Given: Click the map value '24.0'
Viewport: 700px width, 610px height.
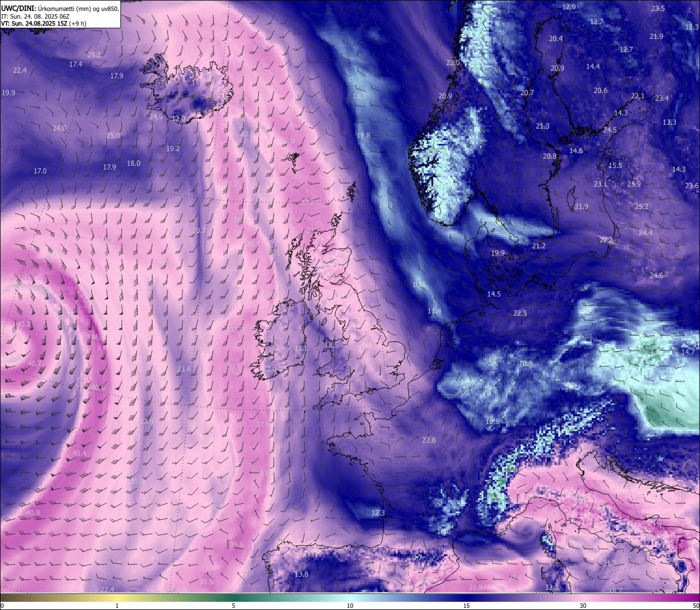Looking at the screenshot, I should (59, 128).
